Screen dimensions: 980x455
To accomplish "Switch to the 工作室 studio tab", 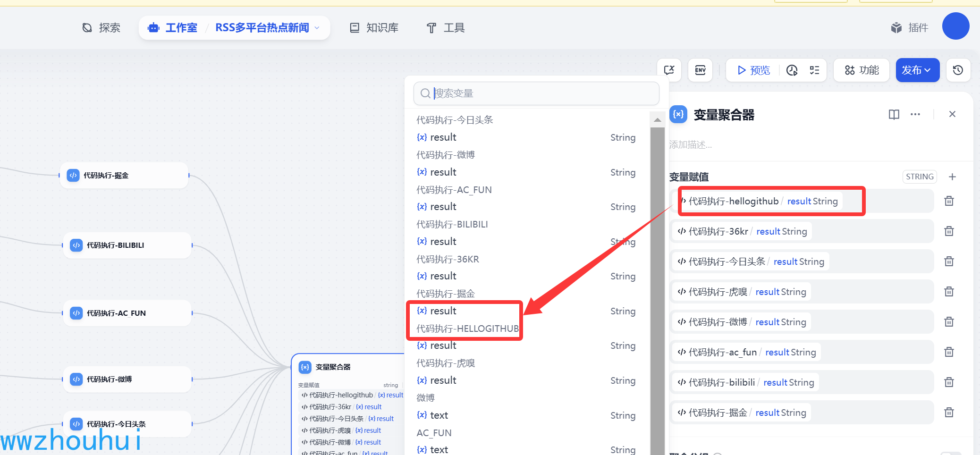I will point(172,28).
